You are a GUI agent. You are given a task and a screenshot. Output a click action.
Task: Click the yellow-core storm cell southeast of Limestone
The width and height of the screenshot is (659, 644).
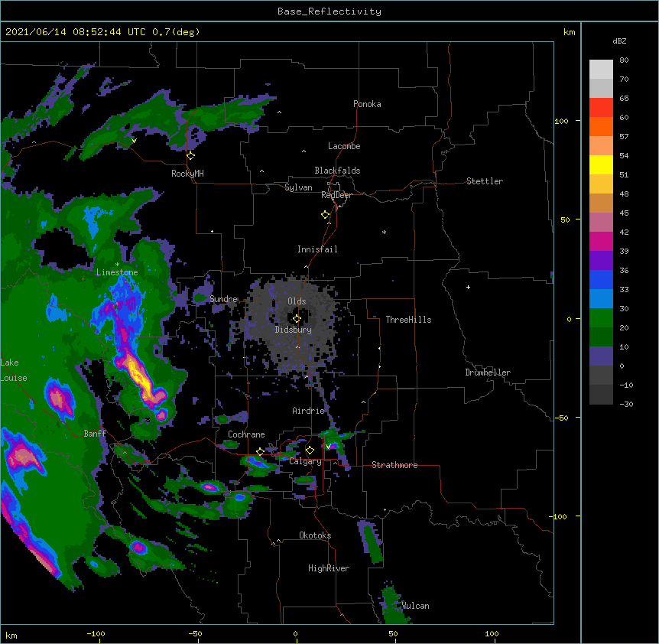[x=141, y=377]
